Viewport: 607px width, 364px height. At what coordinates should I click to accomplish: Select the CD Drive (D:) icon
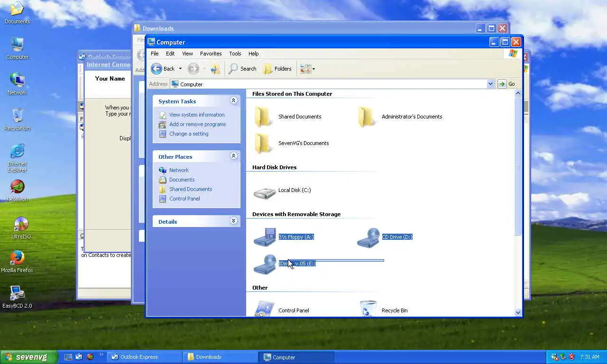(368, 237)
